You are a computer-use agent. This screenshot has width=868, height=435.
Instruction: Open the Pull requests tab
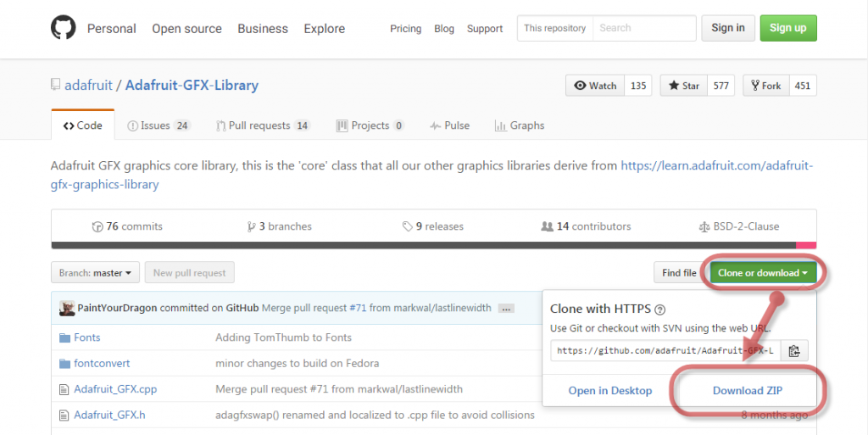point(263,125)
